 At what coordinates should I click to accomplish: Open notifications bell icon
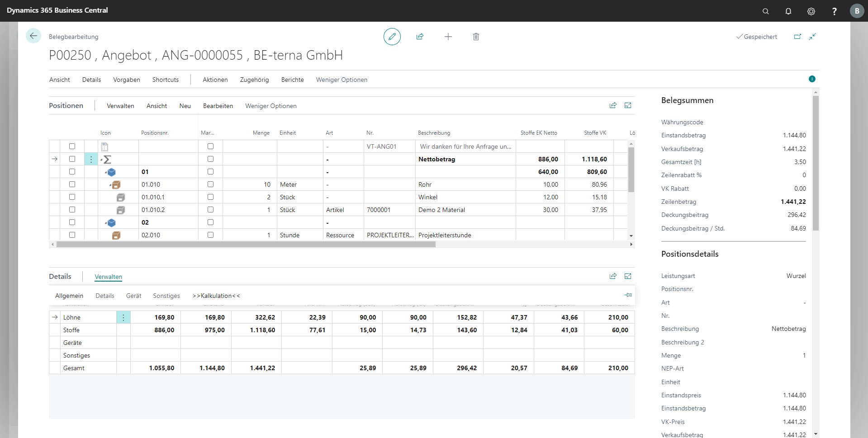pyautogui.click(x=788, y=11)
